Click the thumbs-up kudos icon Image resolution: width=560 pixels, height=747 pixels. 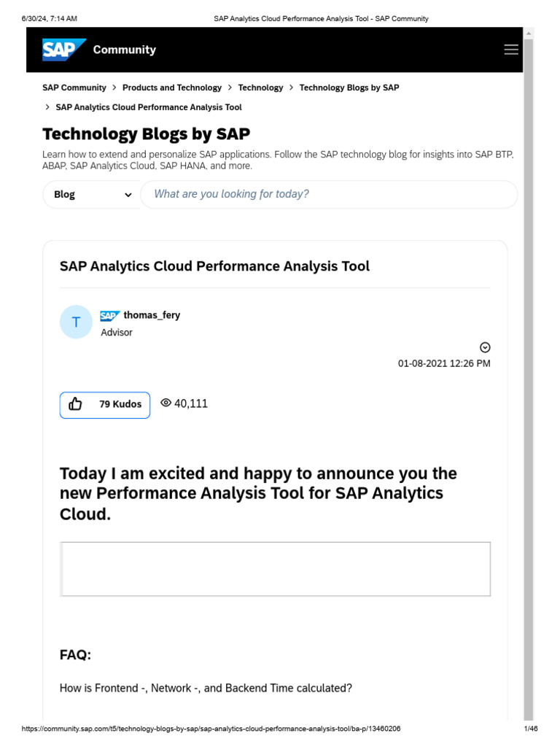point(75,404)
